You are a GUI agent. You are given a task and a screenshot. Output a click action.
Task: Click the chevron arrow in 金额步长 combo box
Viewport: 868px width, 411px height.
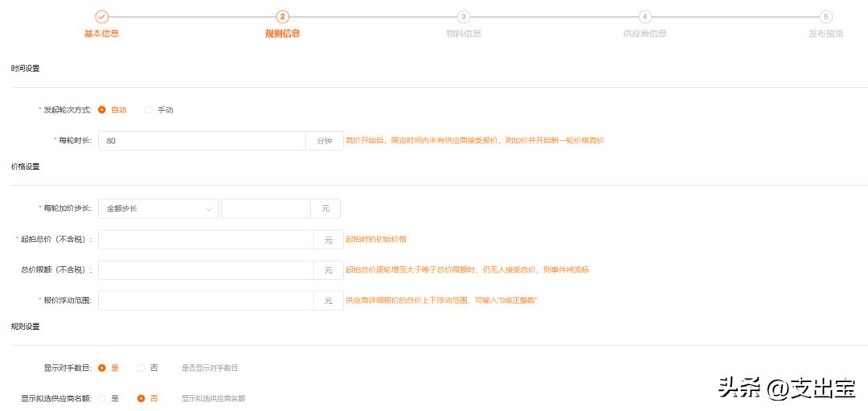[x=209, y=209]
